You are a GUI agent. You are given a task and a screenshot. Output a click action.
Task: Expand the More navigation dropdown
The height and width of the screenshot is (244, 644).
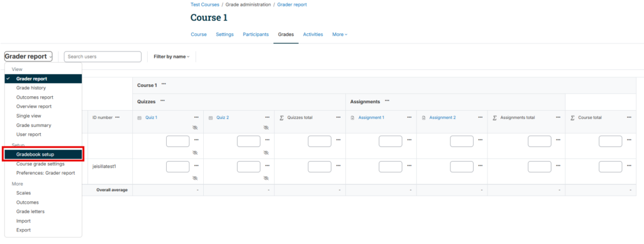340,35
